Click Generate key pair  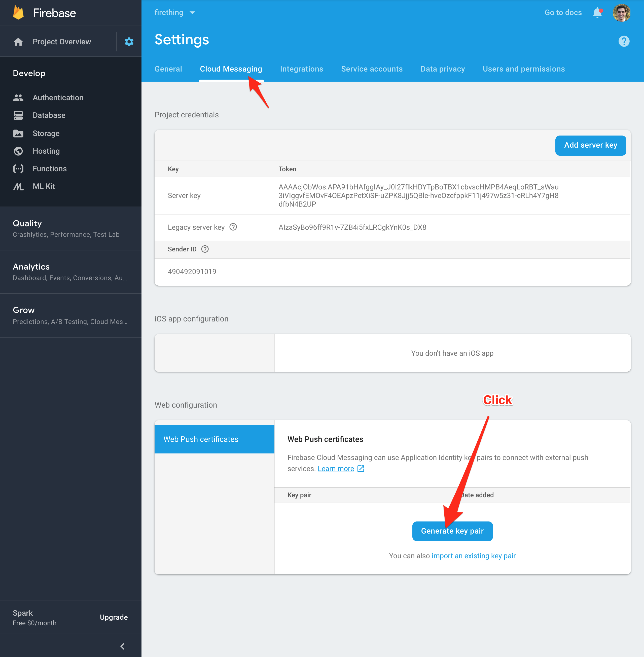click(452, 531)
